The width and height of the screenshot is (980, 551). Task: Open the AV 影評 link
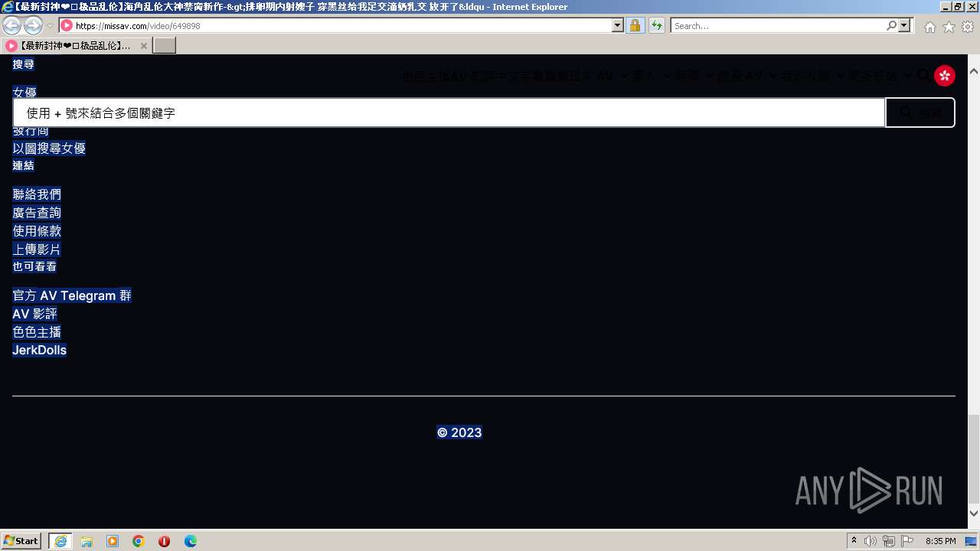(x=34, y=314)
